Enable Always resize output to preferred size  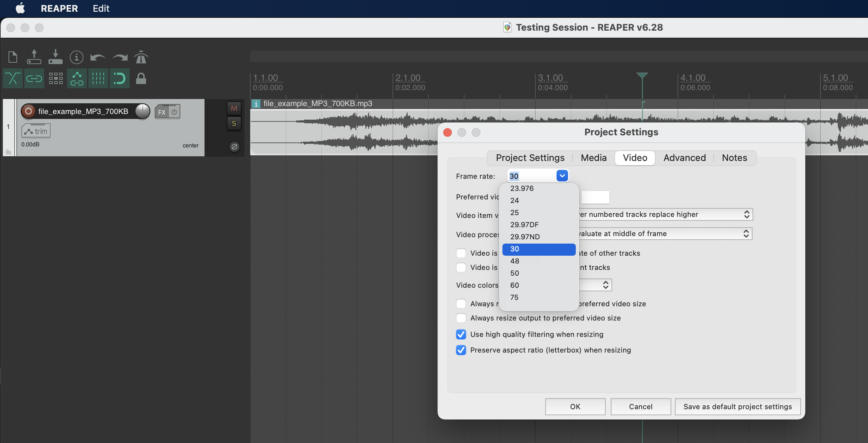[x=461, y=318]
